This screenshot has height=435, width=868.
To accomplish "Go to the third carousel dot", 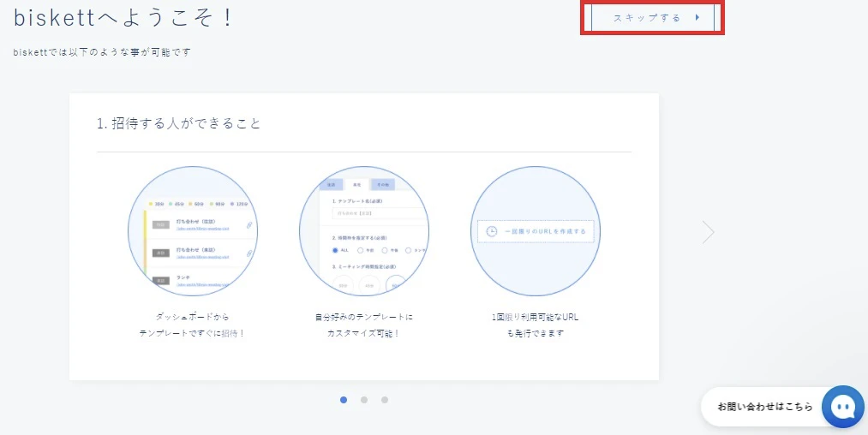I will (x=385, y=399).
